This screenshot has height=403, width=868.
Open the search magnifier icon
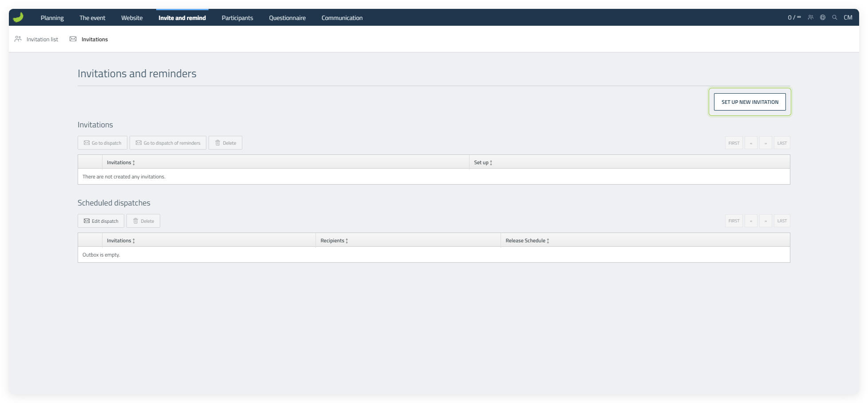[x=835, y=17]
